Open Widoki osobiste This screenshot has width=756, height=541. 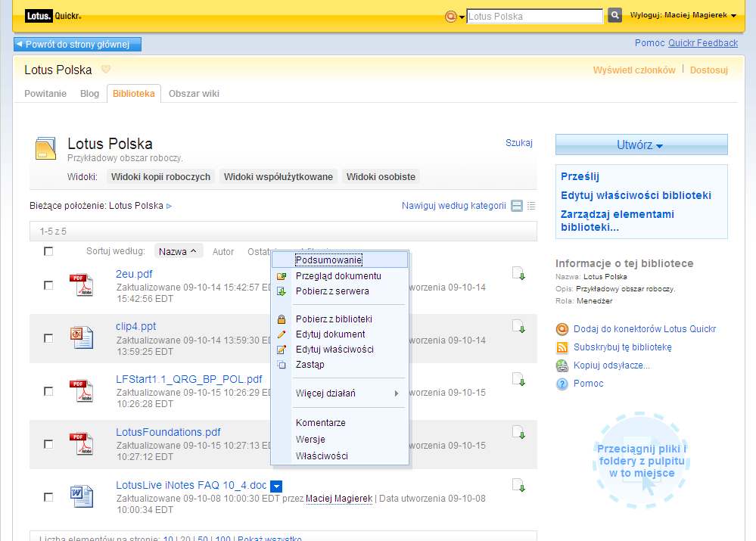[381, 177]
